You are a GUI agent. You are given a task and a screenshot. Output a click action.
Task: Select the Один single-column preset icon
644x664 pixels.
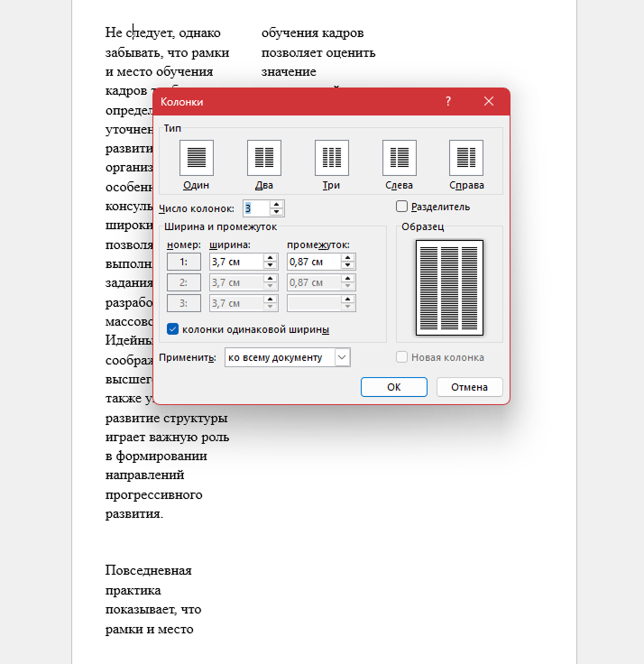click(x=197, y=158)
